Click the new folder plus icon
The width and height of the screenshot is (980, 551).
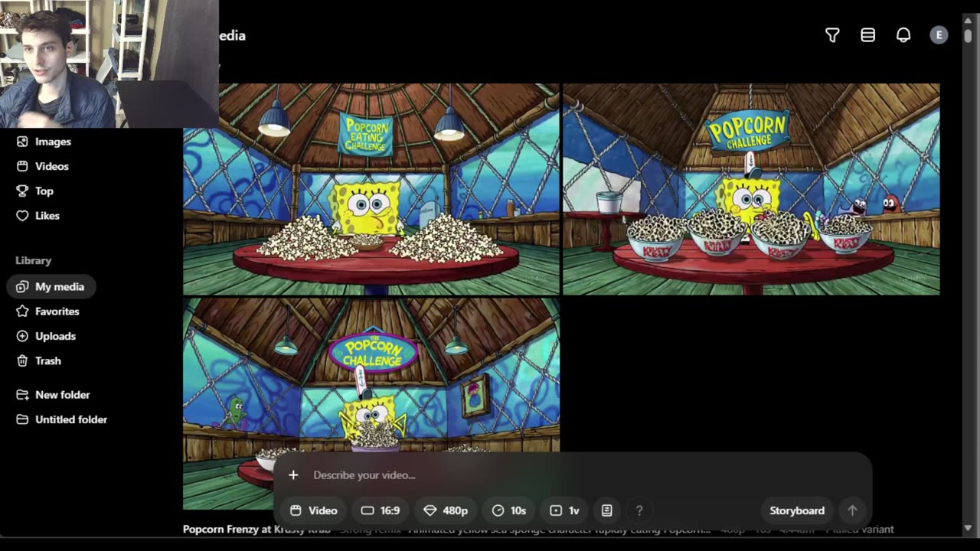pyautogui.click(x=22, y=395)
